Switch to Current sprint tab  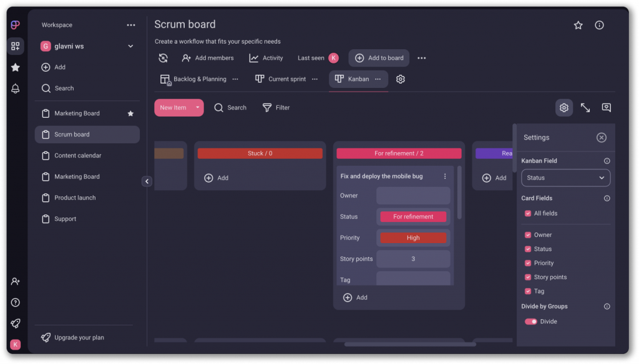281,79
